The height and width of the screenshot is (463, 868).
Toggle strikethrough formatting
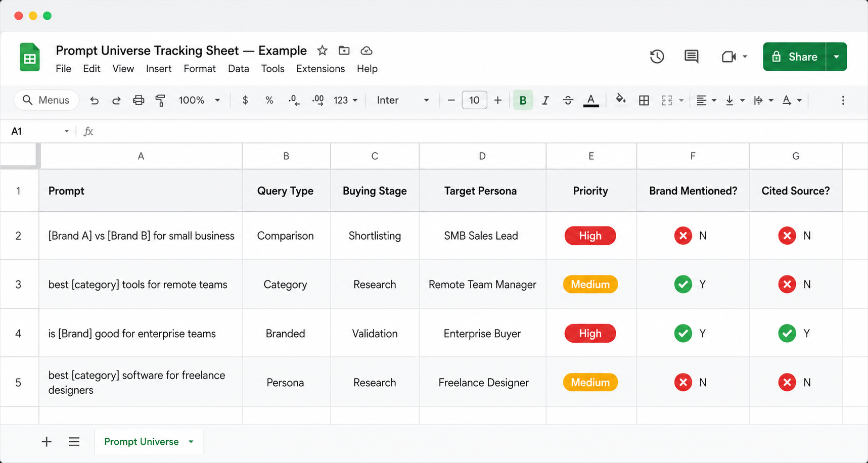[x=568, y=100]
